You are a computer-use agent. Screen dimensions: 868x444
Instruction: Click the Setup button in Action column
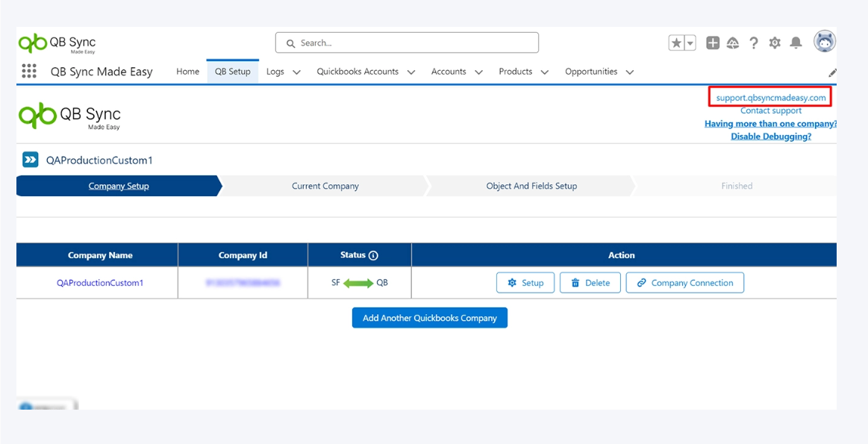(525, 282)
